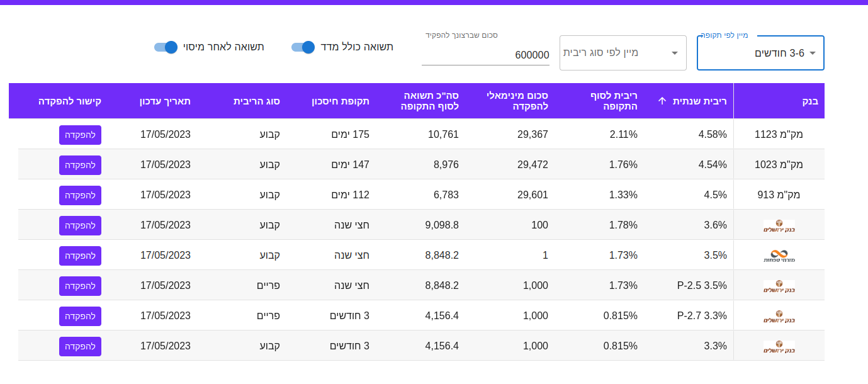Screen dimensions: 868x384
Task: Click the sort arrow beside ריבית שנתית
Action: (662, 101)
